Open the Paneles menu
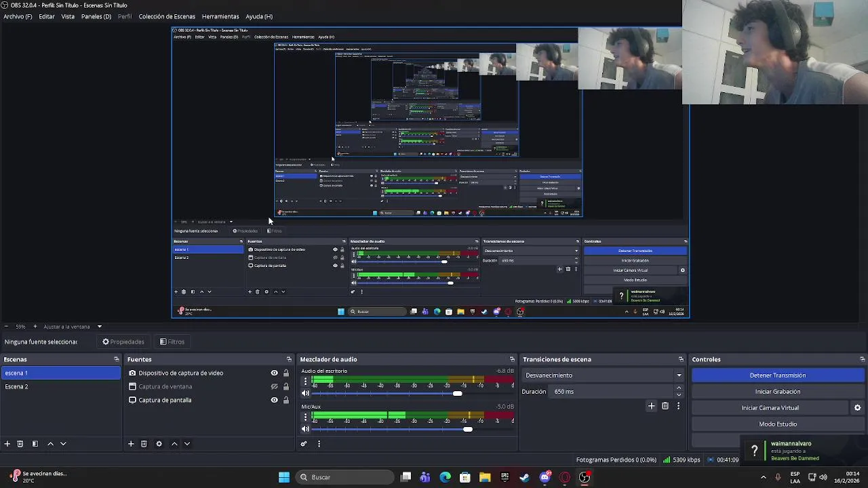 [x=96, y=16]
